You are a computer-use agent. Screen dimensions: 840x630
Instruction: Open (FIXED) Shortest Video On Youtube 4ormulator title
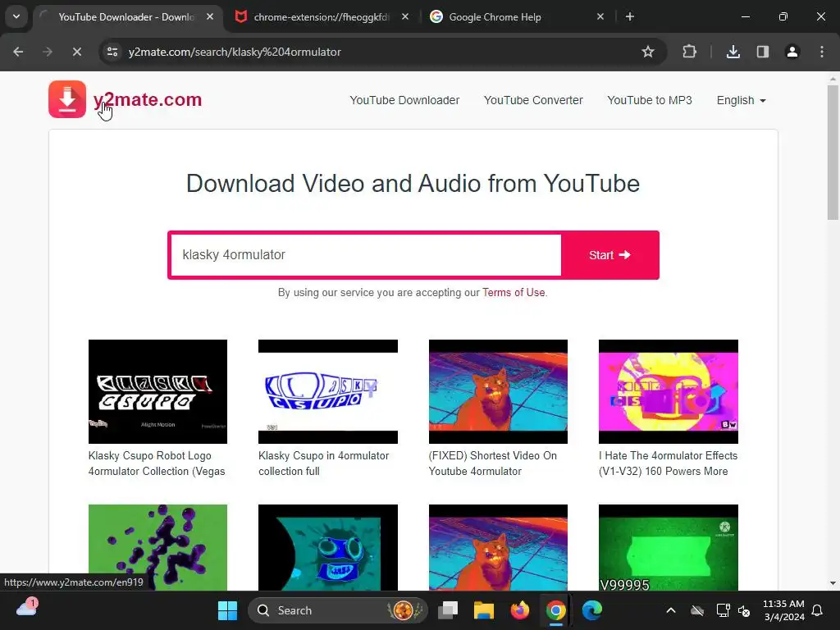click(x=492, y=463)
